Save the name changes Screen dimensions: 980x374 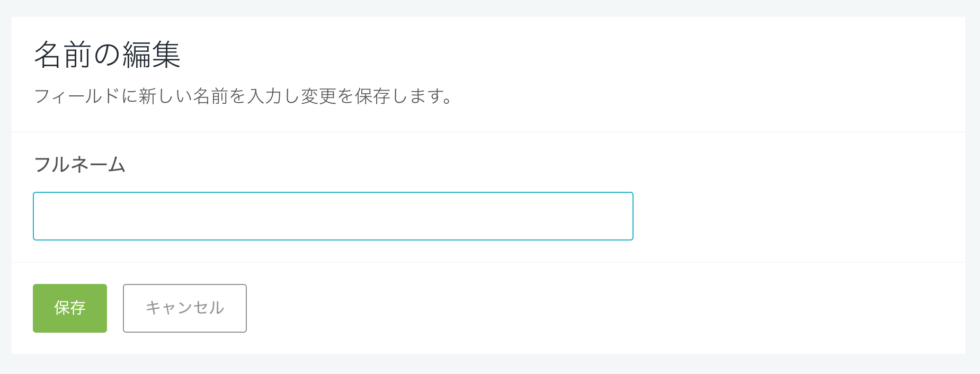point(70,308)
